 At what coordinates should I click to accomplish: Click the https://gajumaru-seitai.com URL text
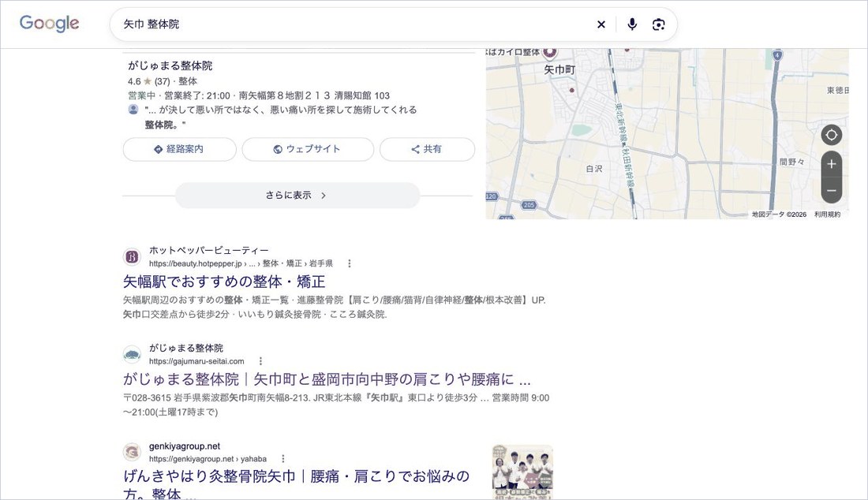(x=196, y=361)
